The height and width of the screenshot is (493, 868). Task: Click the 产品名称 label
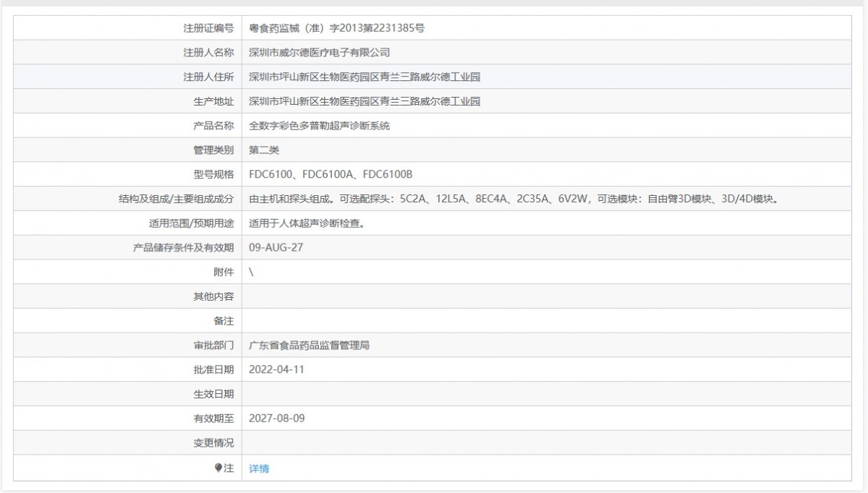[213, 126]
